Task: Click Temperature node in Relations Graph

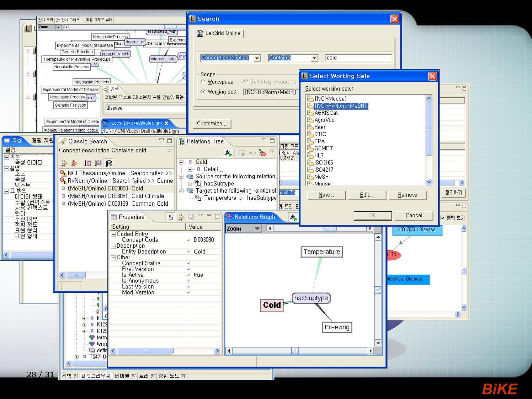Action: tap(322, 252)
